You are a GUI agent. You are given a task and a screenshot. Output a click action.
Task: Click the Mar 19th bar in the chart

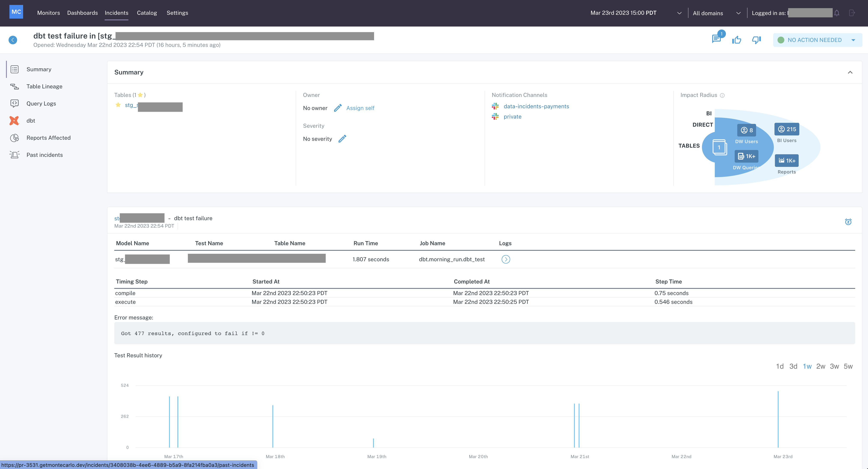pyautogui.click(x=373, y=443)
